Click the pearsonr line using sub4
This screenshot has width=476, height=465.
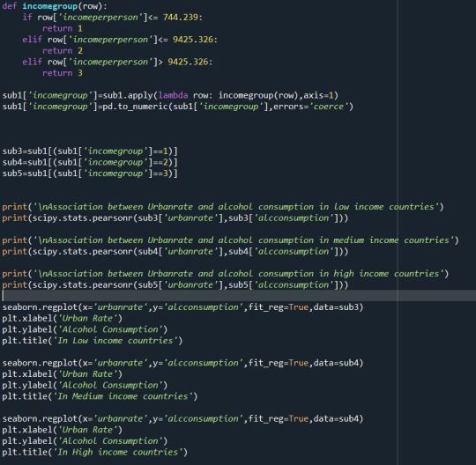175,252
